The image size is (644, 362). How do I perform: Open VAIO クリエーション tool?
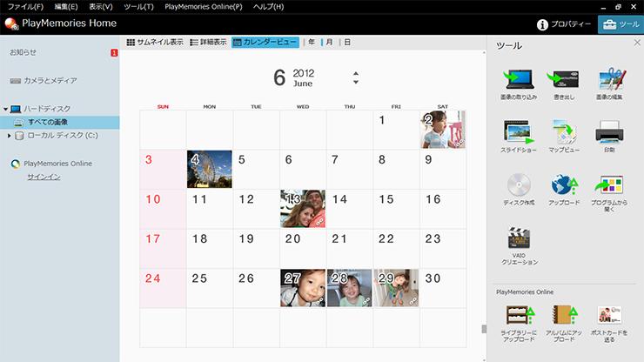519,238
